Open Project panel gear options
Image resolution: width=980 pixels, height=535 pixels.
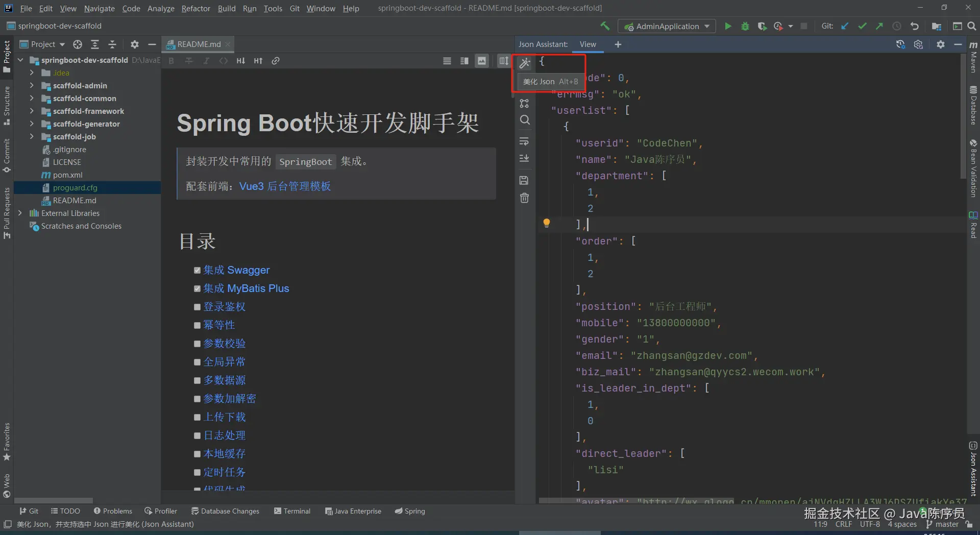[134, 44]
